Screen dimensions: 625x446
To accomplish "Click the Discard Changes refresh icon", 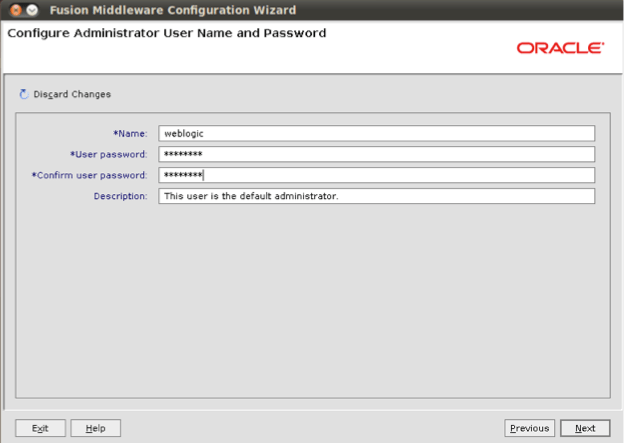I will [24, 95].
